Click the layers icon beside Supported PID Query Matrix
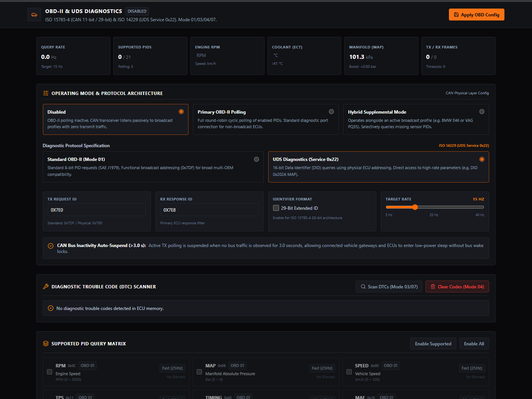Screen dimensions: 532x399 (46, 343)
